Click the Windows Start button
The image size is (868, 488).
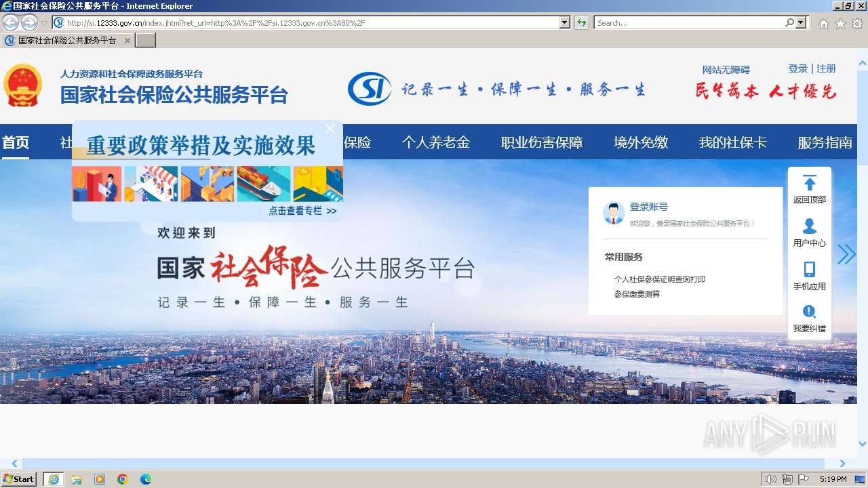[19, 479]
